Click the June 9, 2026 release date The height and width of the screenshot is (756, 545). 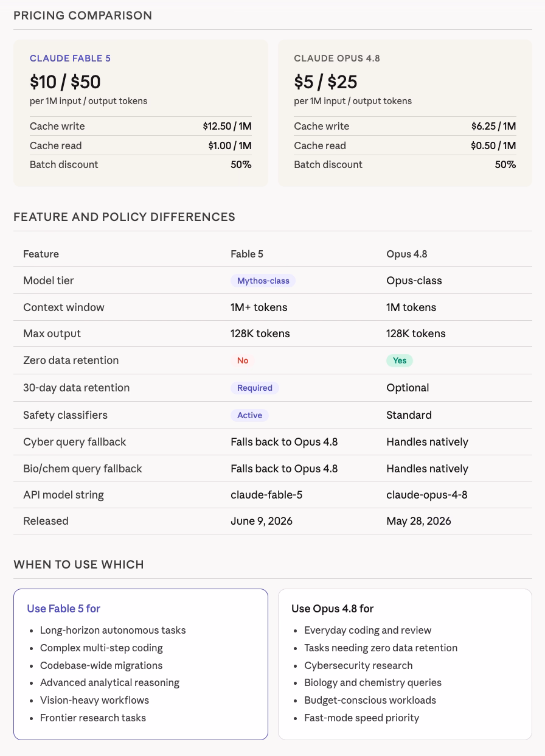tap(262, 521)
